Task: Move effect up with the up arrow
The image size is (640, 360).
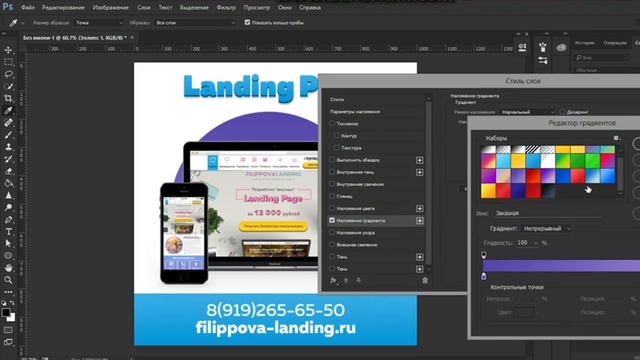Action: pos(346,280)
